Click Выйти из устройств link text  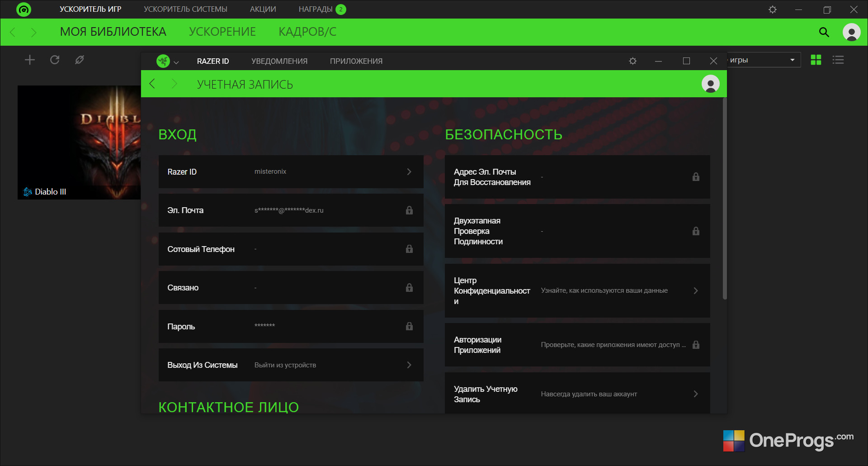285,365
